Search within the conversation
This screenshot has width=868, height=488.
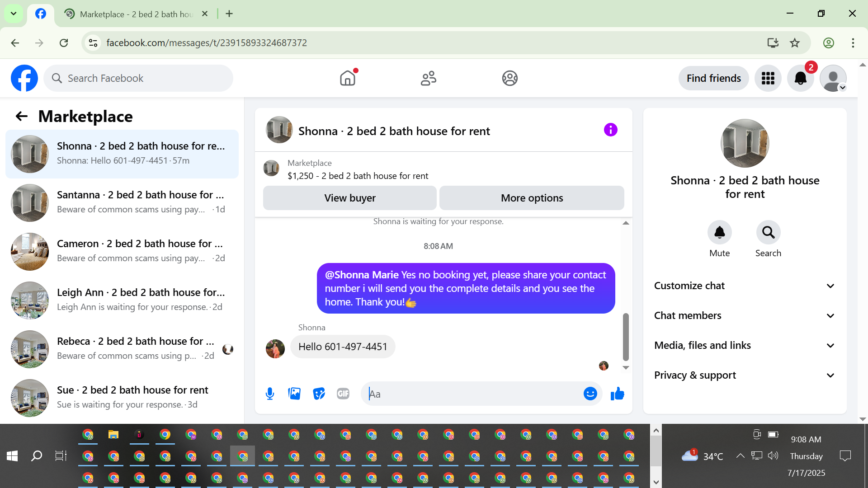tap(769, 232)
